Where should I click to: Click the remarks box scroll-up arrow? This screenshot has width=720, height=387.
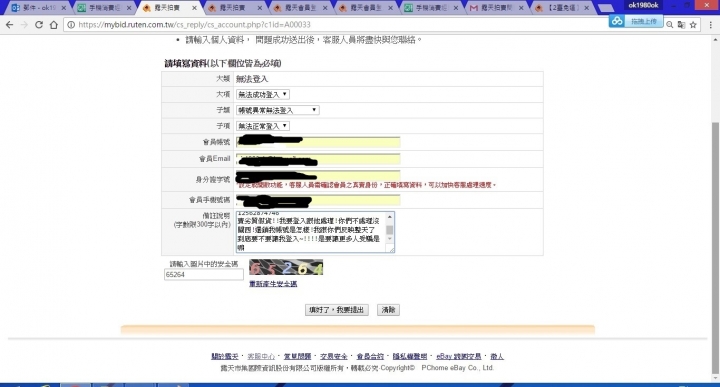click(390, 217)
